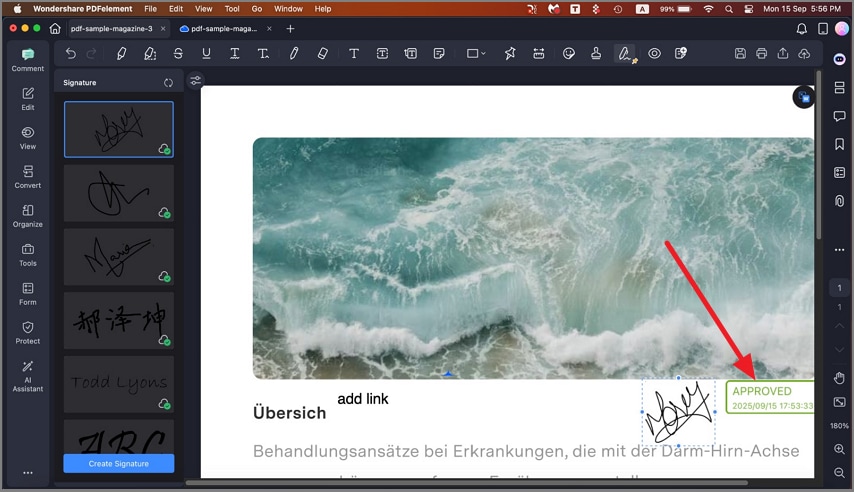Open the Stamp tool
This screenshot has width=854, height=492.
(596, 53)
